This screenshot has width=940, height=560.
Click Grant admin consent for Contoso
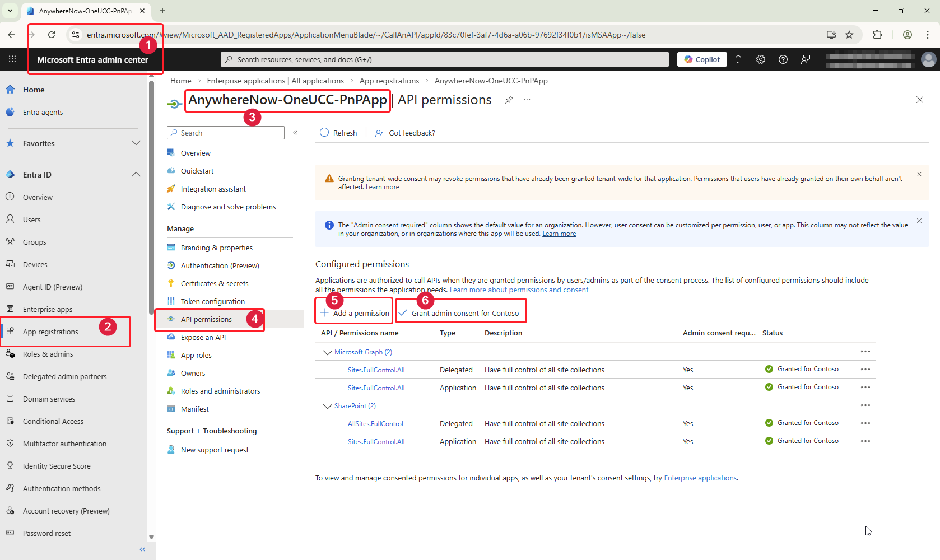point(460,313)
